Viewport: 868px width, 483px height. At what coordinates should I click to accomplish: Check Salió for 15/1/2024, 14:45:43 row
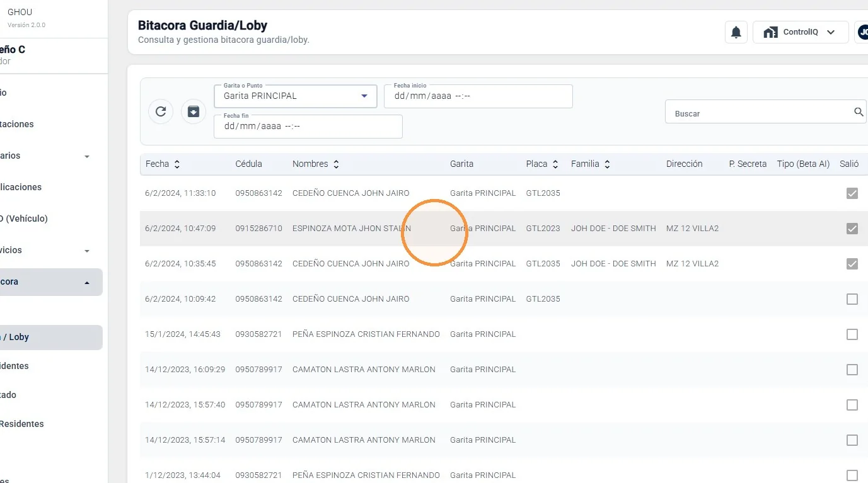pos(852,334)
